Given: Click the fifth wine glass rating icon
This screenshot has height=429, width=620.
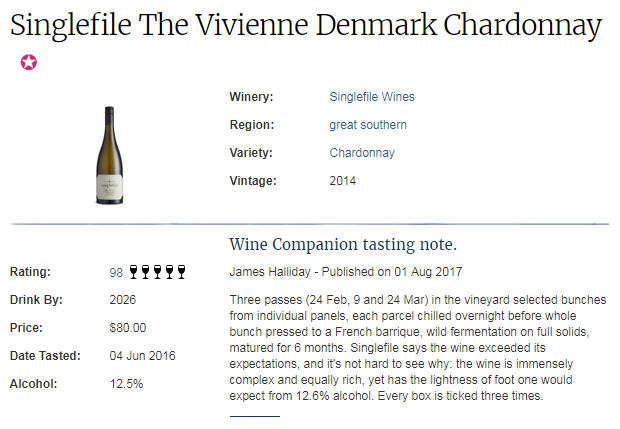Looking at the screenshot, I should 181,272.
